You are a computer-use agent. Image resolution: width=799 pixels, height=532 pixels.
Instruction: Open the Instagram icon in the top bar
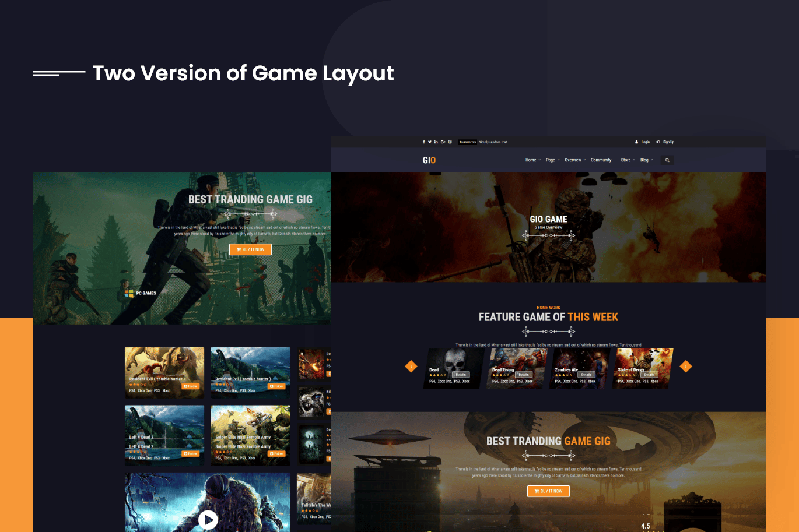450,142
